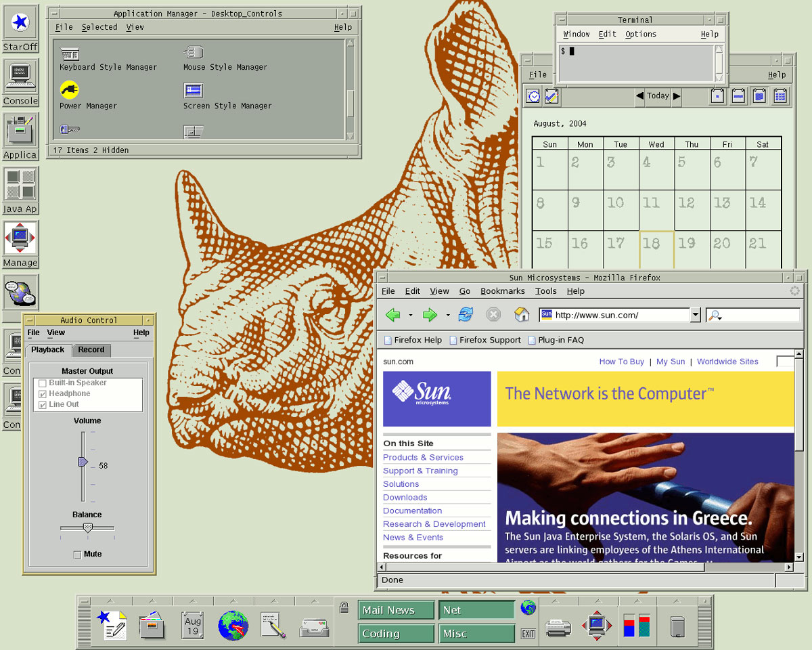Open the Forward button history dropdown arrow

tap(447, 315)
